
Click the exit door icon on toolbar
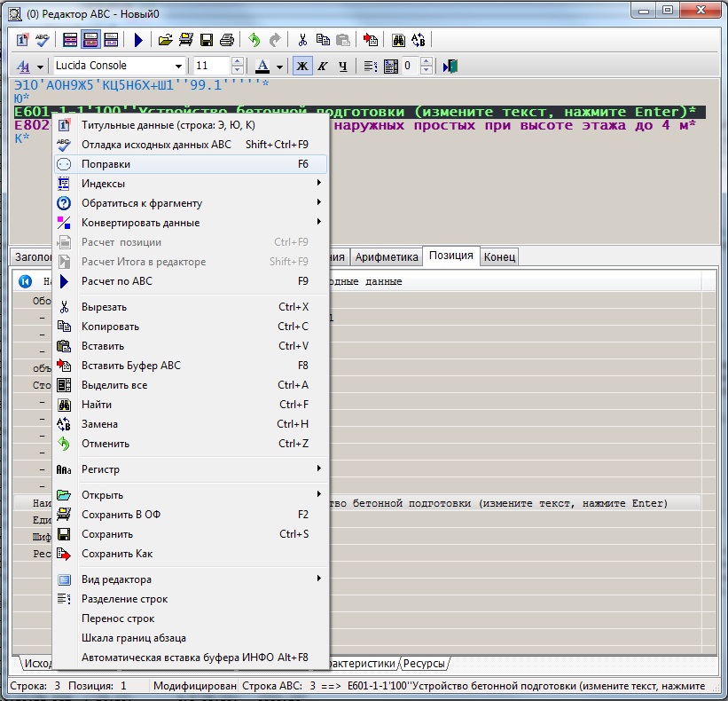point(450,66)
